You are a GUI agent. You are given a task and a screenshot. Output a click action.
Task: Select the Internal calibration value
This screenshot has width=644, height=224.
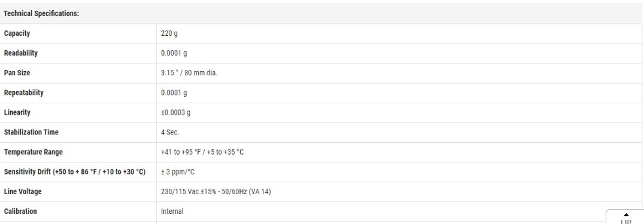pyautogui.click(x=172, y=211)
